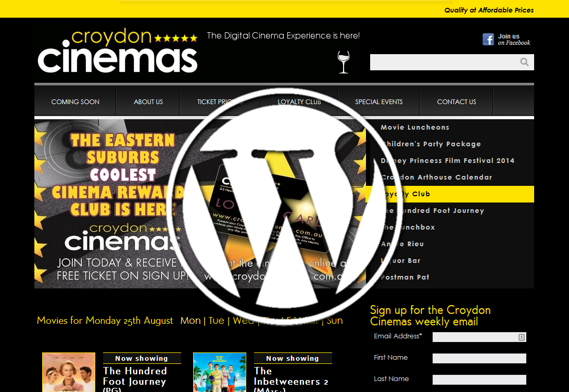569x392 pixels.
Task: Show movies for Mon
Action: tap(191, 321)
